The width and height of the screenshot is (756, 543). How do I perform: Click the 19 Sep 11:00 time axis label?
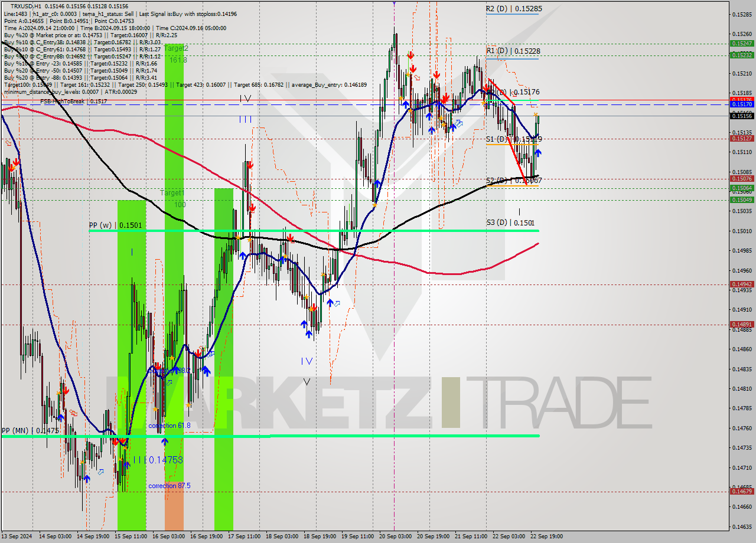357,537
